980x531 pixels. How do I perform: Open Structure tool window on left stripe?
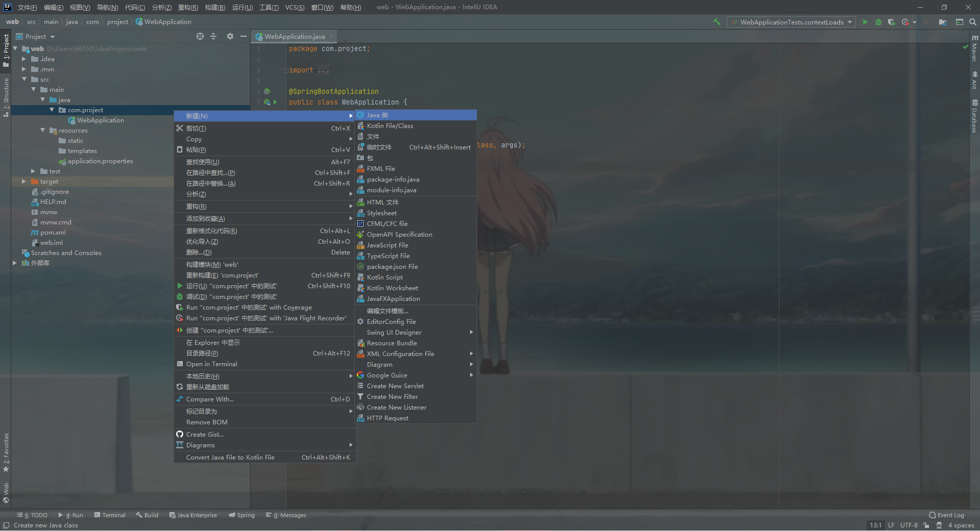coord(6,97)
